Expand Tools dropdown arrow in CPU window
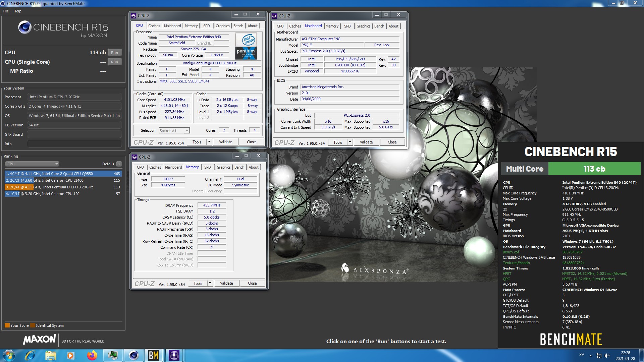The height and width of the screenshot is (362, 644). pyautogui.click(x=209, y=142)
